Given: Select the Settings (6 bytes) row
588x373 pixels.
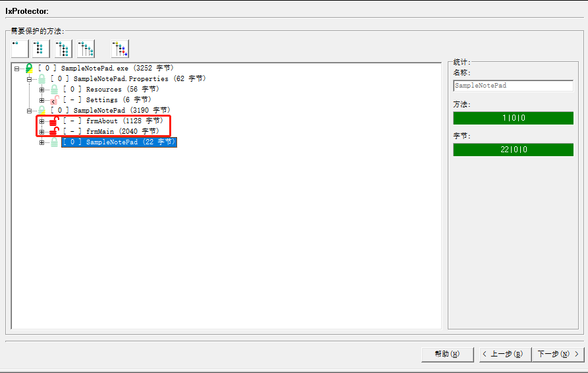Looking at the screenshot, I should [107, 100].
